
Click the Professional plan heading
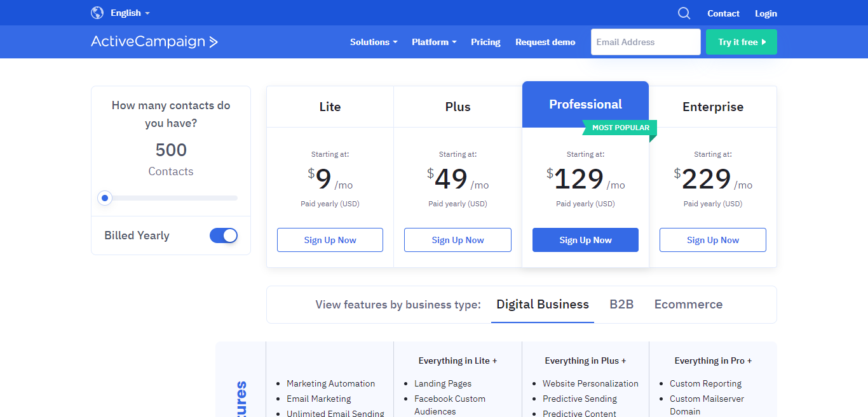click(585, 104)
